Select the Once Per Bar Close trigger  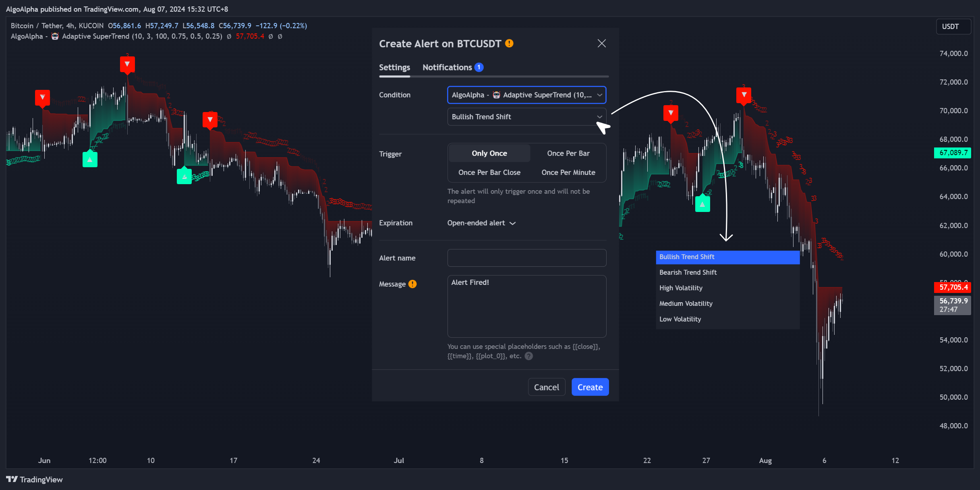coord(489,172)
